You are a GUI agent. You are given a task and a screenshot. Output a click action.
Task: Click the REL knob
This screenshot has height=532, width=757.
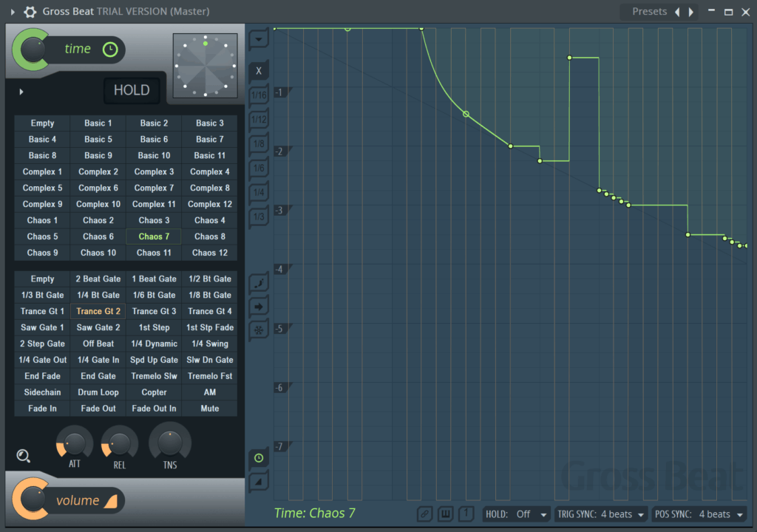pyautogui.click(x=119, y=443)
